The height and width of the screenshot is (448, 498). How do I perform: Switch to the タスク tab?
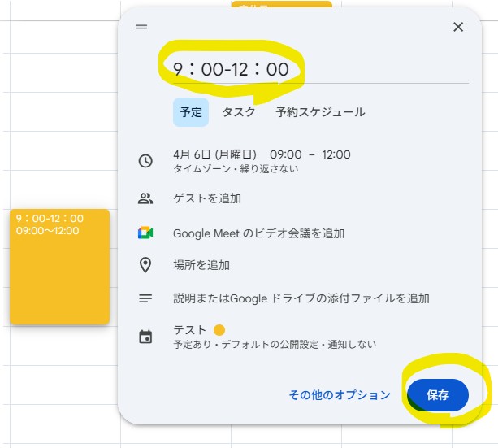pos(239,112)
